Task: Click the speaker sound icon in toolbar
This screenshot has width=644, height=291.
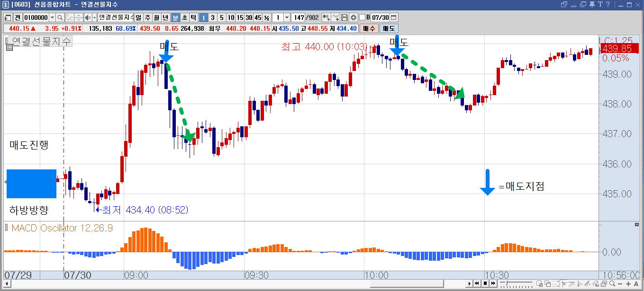Action: 88,18
